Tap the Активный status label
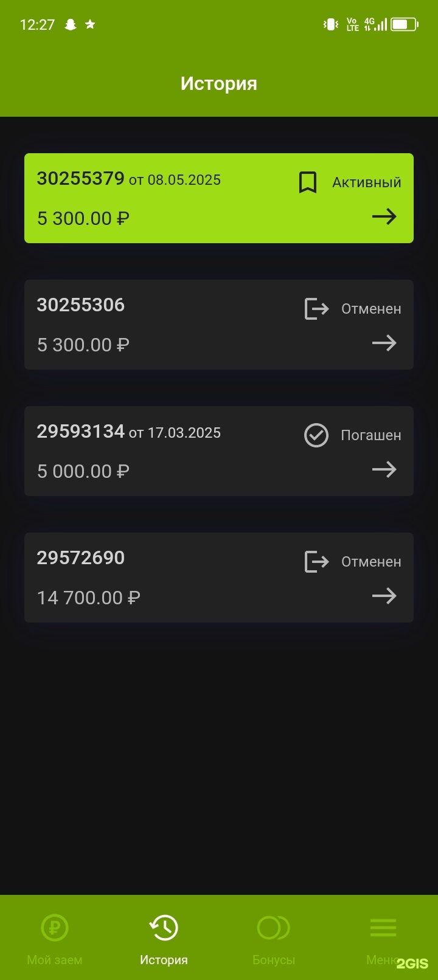Screen dimensions: 438x980 (367, 182)
